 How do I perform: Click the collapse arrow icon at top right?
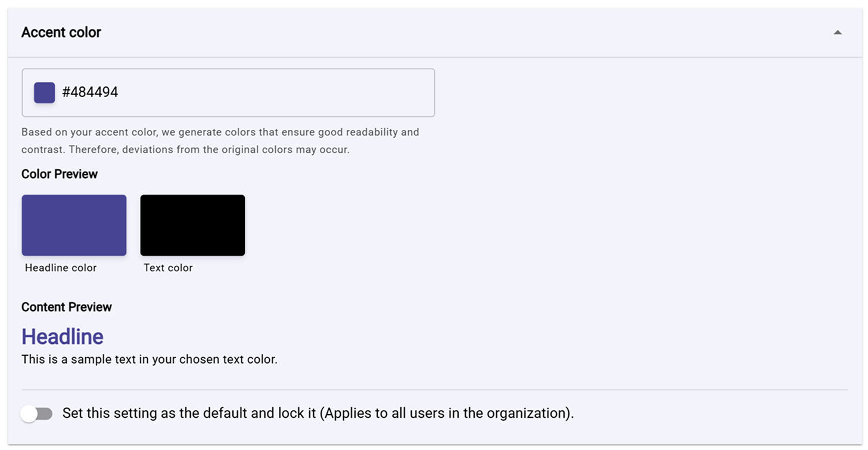(837, 33)
